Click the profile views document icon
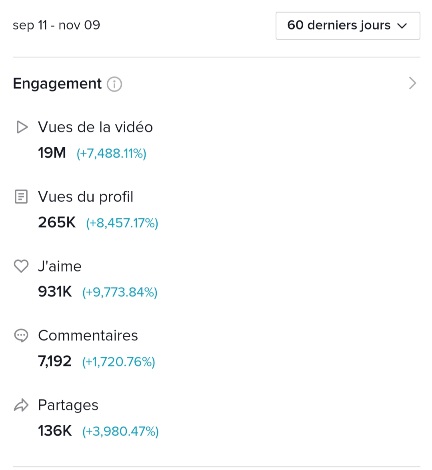 click(21, 196)
